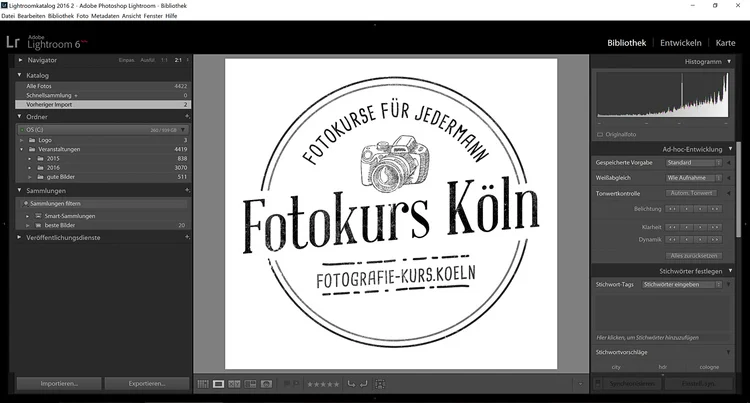Click the Synchronisieren button

pyautogui.click(x=632, y=383)
